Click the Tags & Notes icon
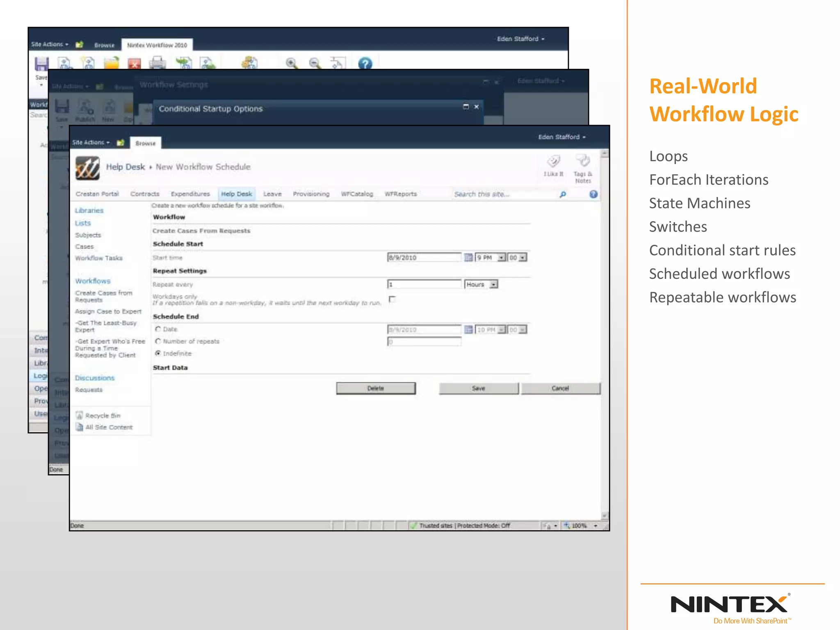 tap(582, 160)
